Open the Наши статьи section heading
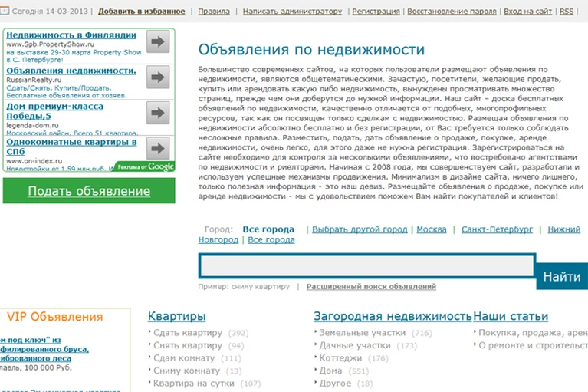Screen dimensions: 588x392 click(511, 316)
